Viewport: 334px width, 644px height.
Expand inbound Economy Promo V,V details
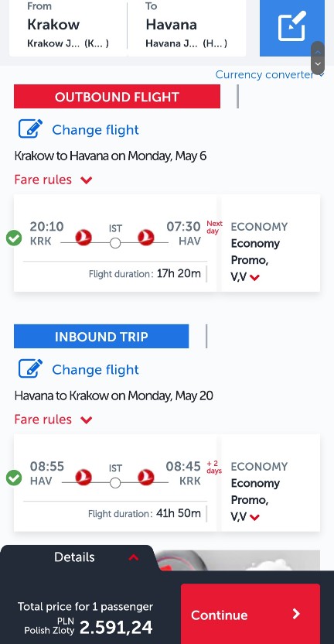[x=255, y=518]
